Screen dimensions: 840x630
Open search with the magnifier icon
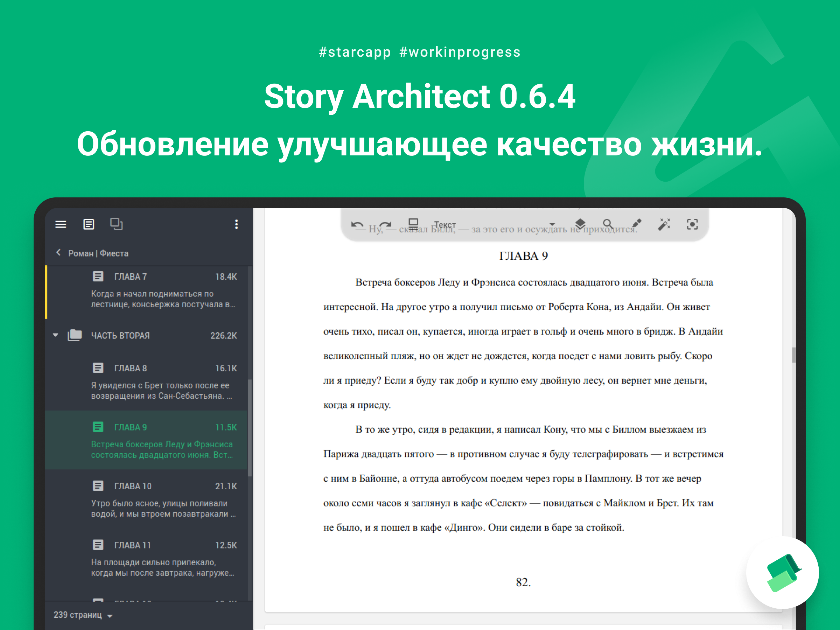pos(608,224)
